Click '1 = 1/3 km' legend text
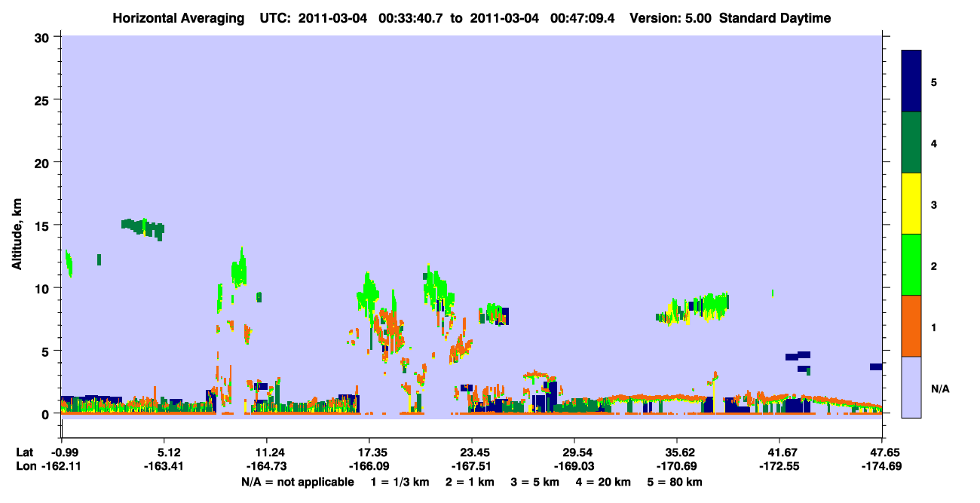980x503 pixels. [400, 482]
